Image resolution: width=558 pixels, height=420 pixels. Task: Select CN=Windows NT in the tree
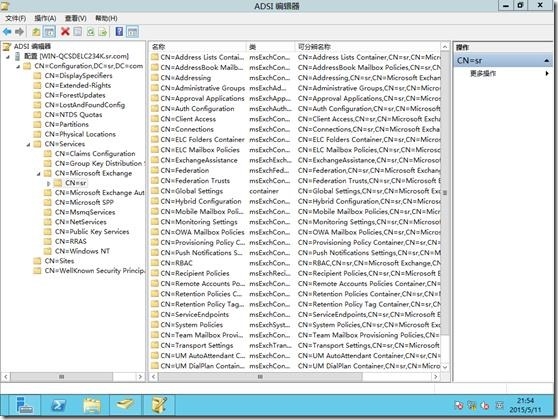coord(82,251)
